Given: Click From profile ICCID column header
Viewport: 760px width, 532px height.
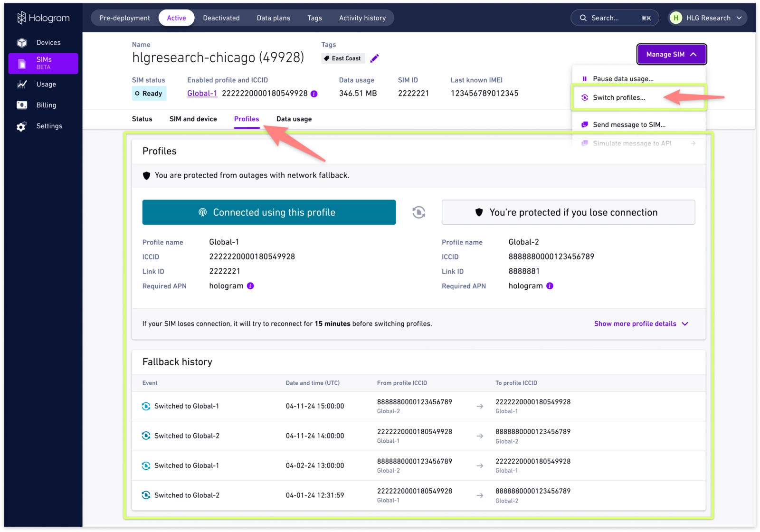Looking at the screenshot, I should (x=402, y=383).
